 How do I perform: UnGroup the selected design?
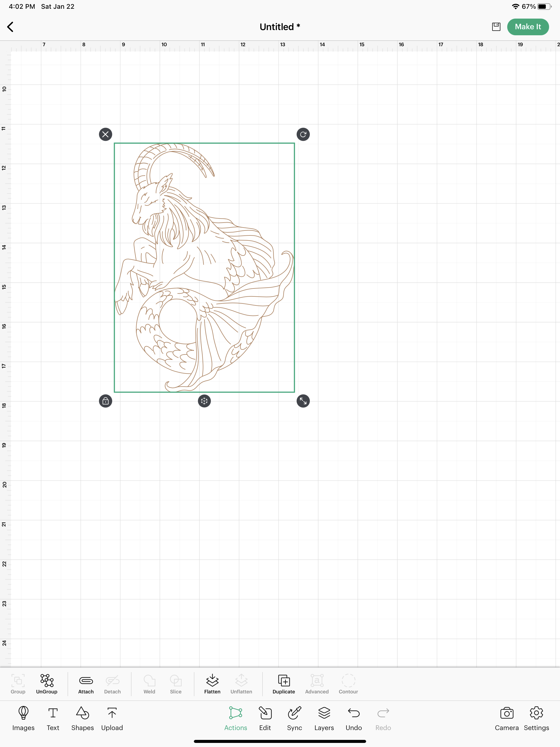coord(46,684)
